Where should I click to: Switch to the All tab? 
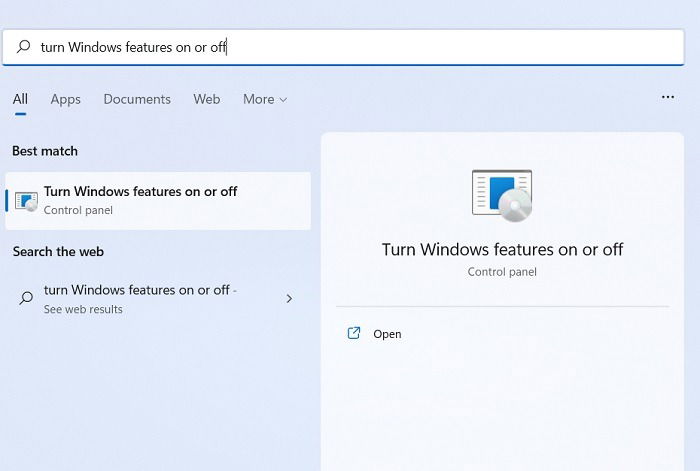20,99
